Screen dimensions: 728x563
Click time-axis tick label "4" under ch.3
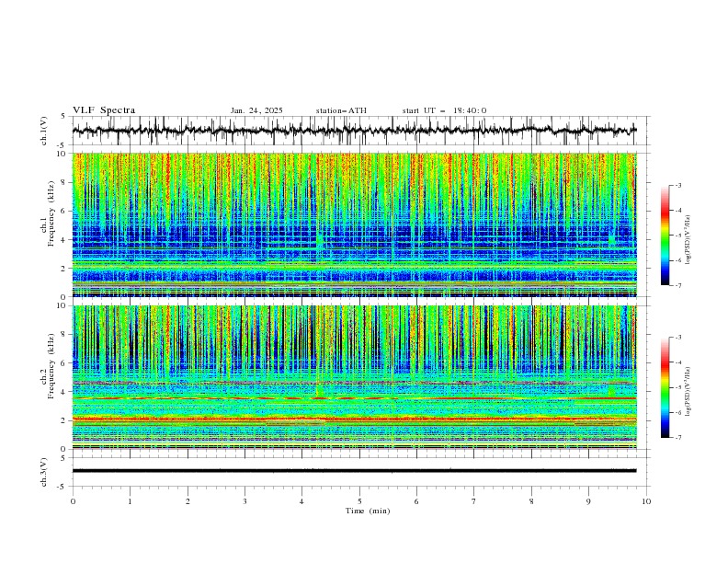click(301, 501)
